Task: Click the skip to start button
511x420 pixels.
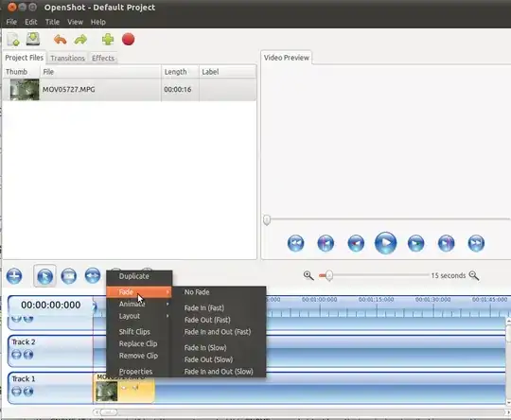Action: [x=295, y=243]
